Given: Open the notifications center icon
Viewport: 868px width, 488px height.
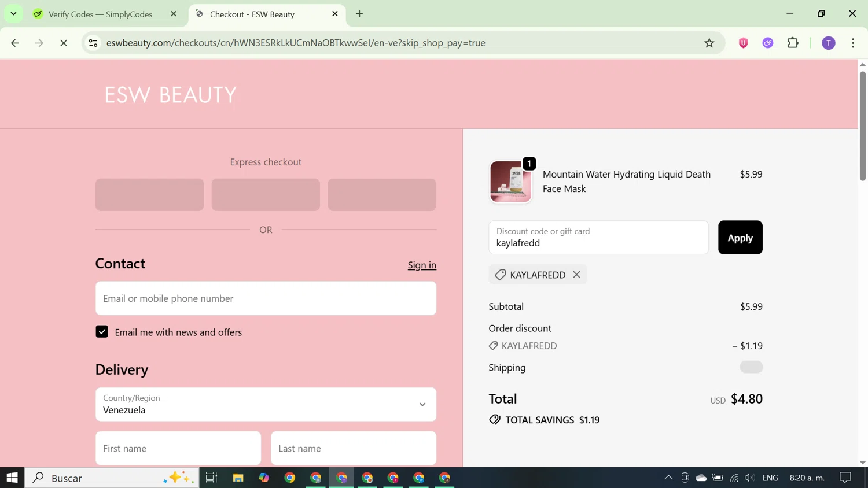Looking at the screenshot, I should [x=845, y=478].
